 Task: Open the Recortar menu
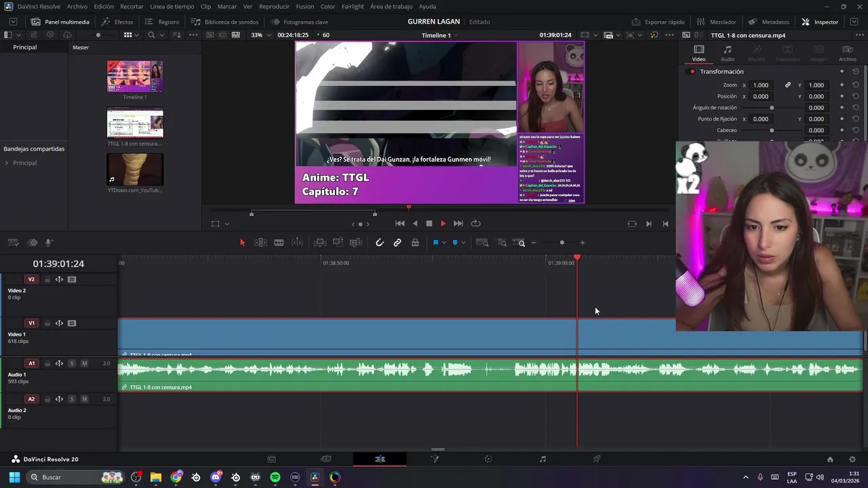(132, 6)
